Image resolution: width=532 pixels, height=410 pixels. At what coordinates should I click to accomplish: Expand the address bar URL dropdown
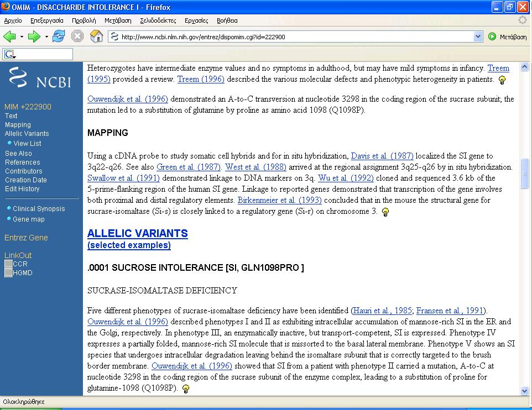(478, 36)
